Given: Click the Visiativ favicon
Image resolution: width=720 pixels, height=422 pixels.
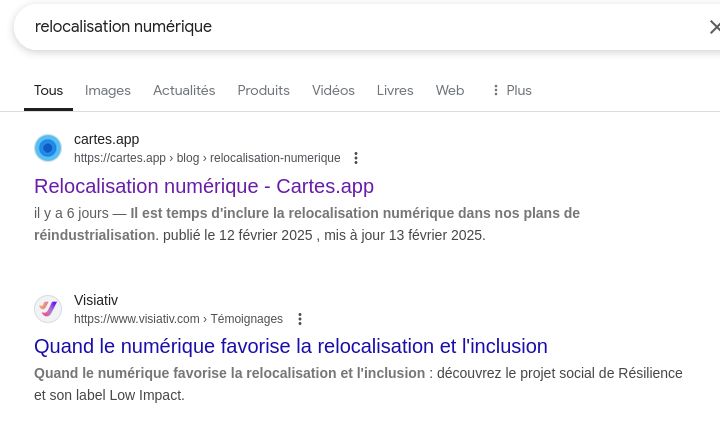Looking at the screenshot, I should tap(48, 309).
